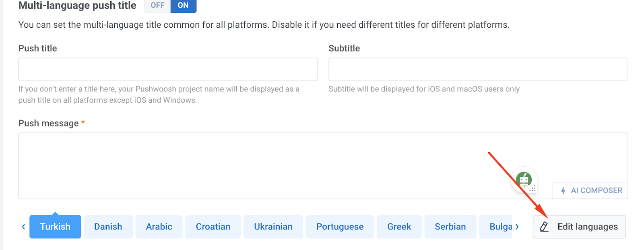
Task: Choose the Croatian language tab
Action: click(213, 227)
